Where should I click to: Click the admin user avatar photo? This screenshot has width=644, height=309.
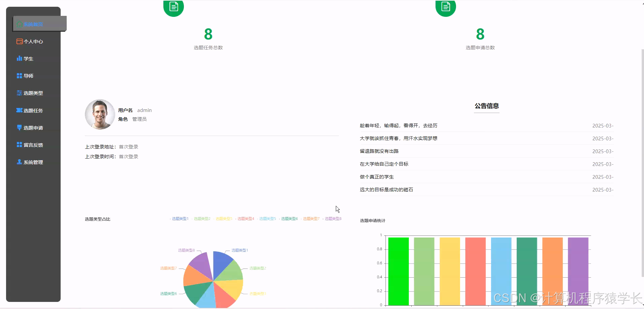pyautogui.click(x=99, y=114)
